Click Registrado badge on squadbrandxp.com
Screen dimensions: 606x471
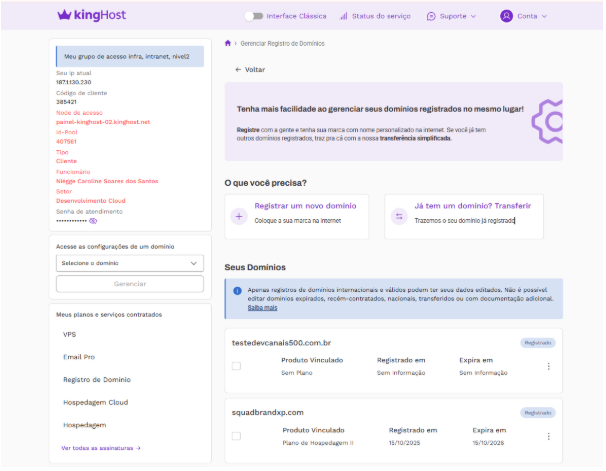tap(538, 413)
